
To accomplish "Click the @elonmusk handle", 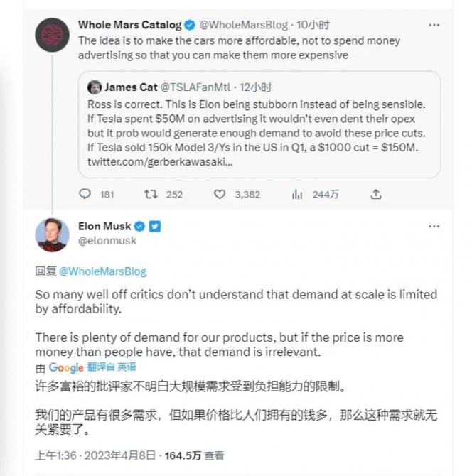I will coord(107,242).
